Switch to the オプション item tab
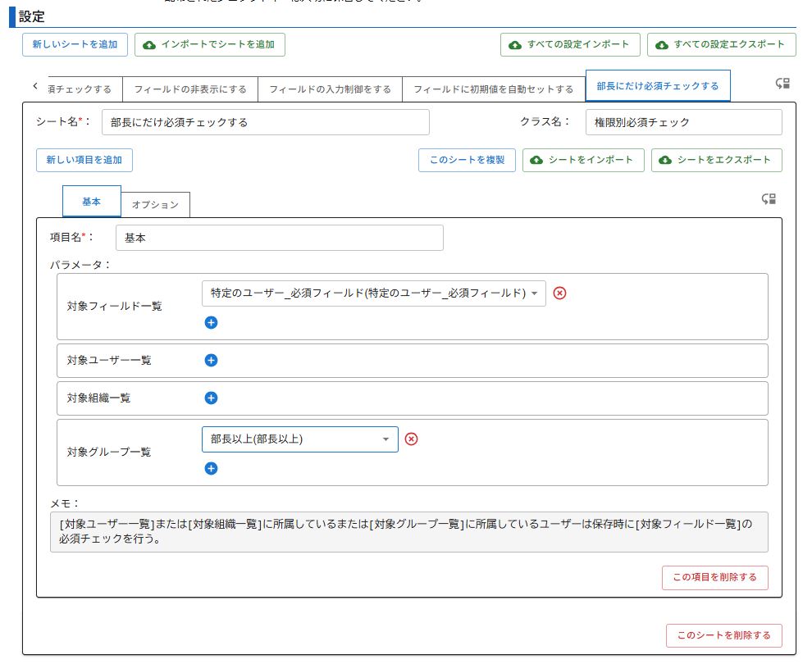 point(155,204)
